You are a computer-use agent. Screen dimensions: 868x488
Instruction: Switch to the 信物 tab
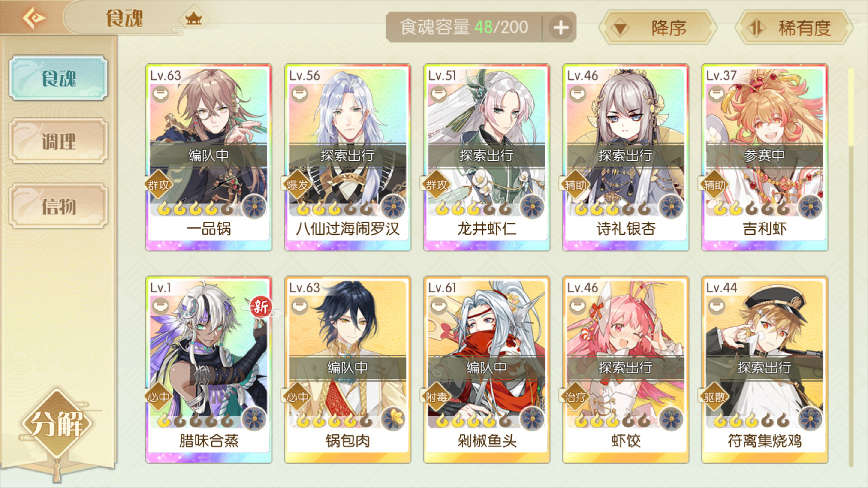[59, 206]
